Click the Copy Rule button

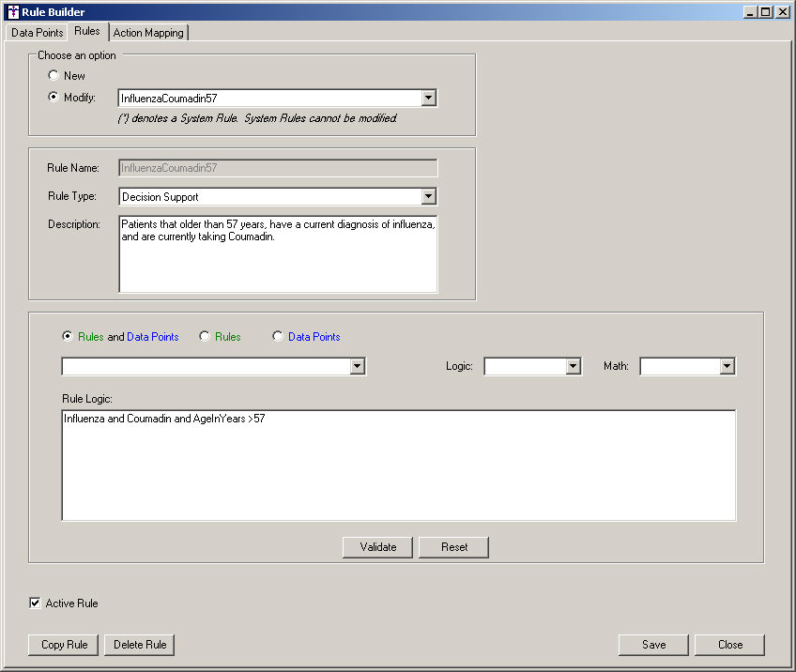(x=65, y=645)
